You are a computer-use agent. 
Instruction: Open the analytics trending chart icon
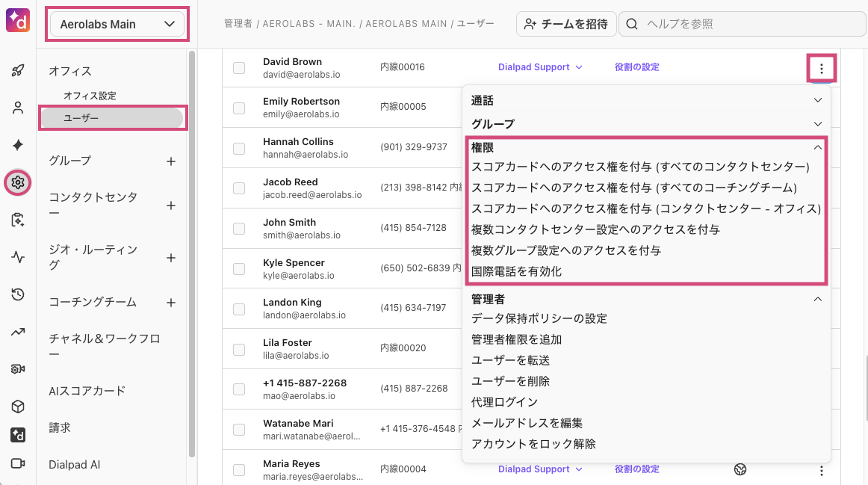tap(17, 330)
